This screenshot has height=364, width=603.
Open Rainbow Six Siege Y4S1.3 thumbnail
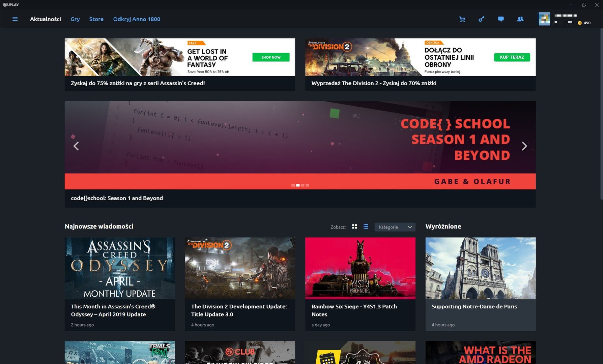coord(360,268)
